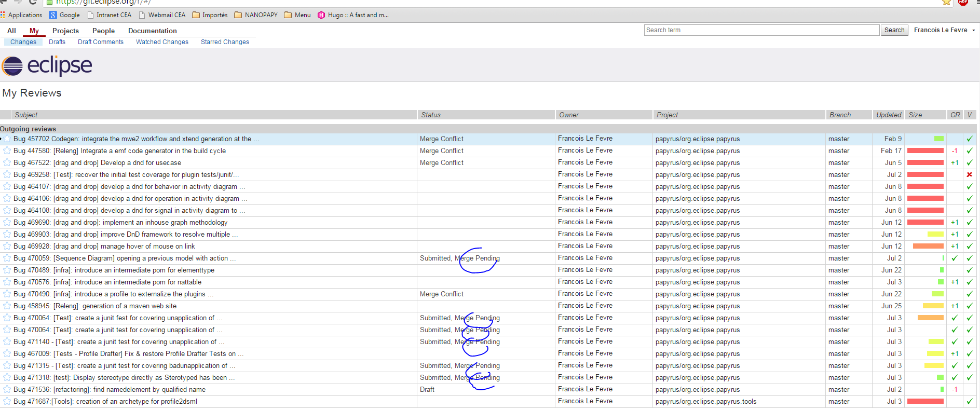Open the Menu bookmarks folder
The width and height of the screenshot is (980, 410).
[x=297, y=15]
